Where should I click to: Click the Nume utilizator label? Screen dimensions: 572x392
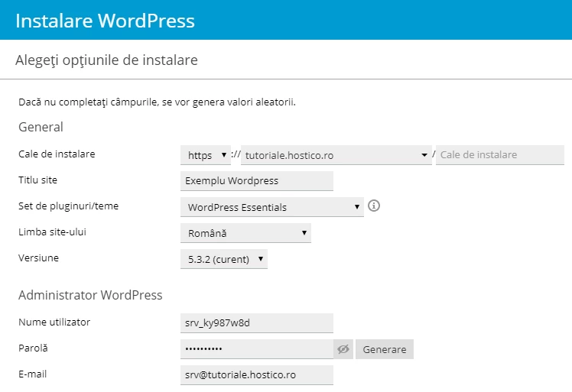[x=54, y=322]
